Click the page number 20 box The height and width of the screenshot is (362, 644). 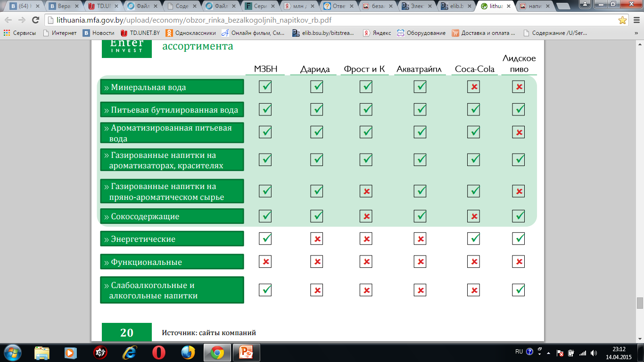pos(127,332)
